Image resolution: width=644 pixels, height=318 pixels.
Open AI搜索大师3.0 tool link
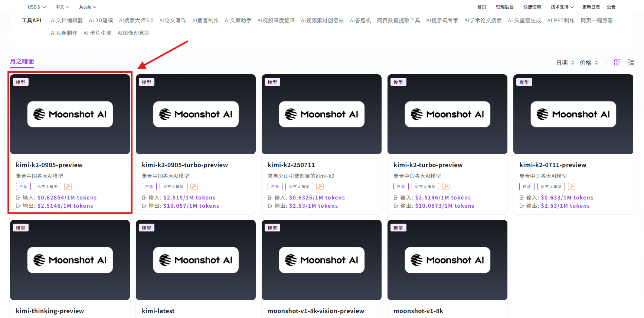click(136, 20)
